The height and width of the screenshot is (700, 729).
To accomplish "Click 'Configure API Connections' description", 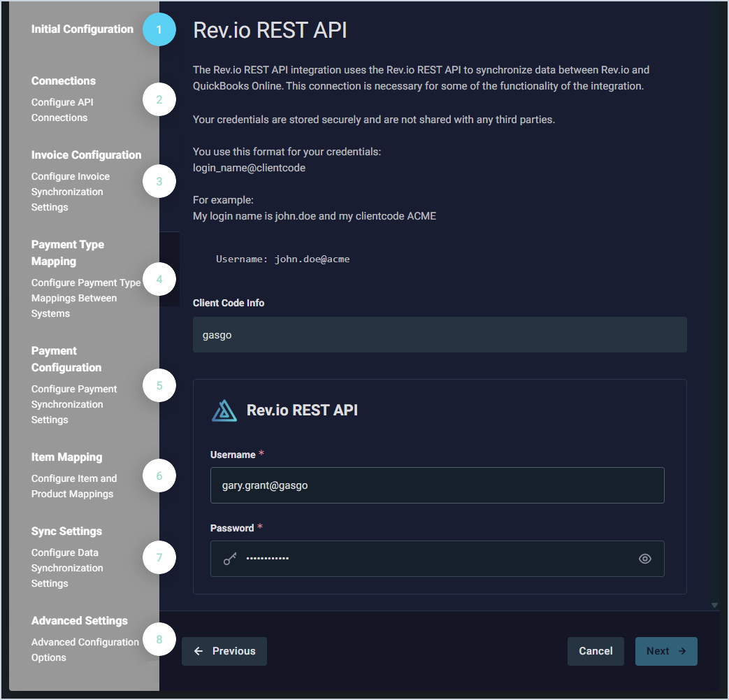I will pyautogui.click(x=62, y=110).
